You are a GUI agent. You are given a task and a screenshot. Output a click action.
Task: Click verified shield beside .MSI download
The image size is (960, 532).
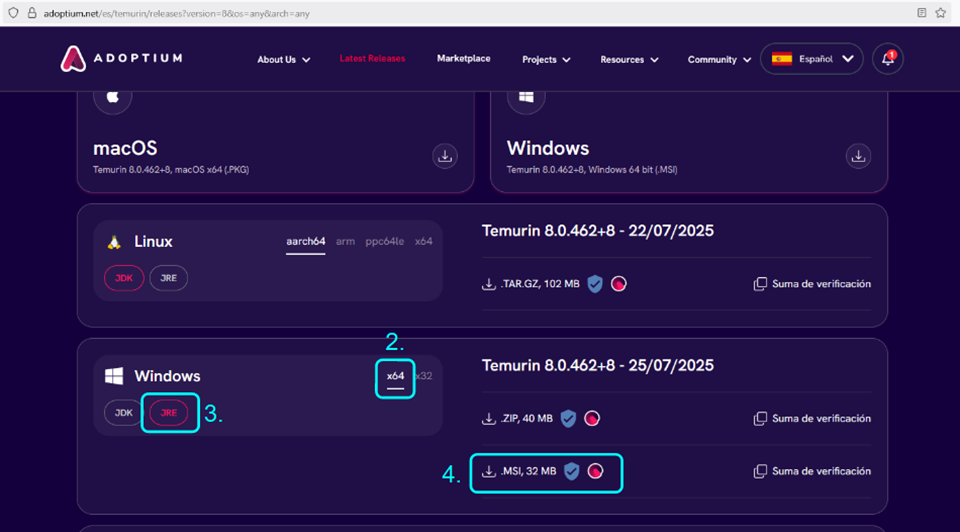click(572, 471)
